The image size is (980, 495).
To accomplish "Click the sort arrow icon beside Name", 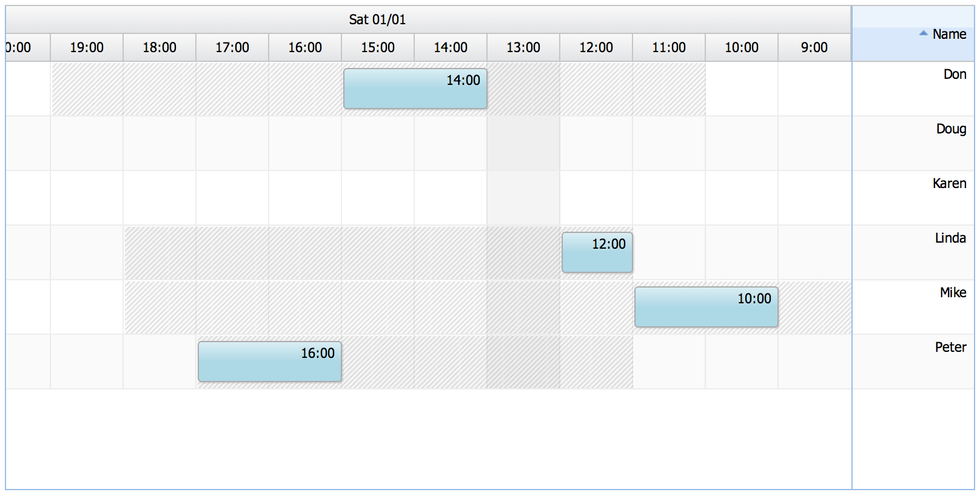I will tap(924, 33).
